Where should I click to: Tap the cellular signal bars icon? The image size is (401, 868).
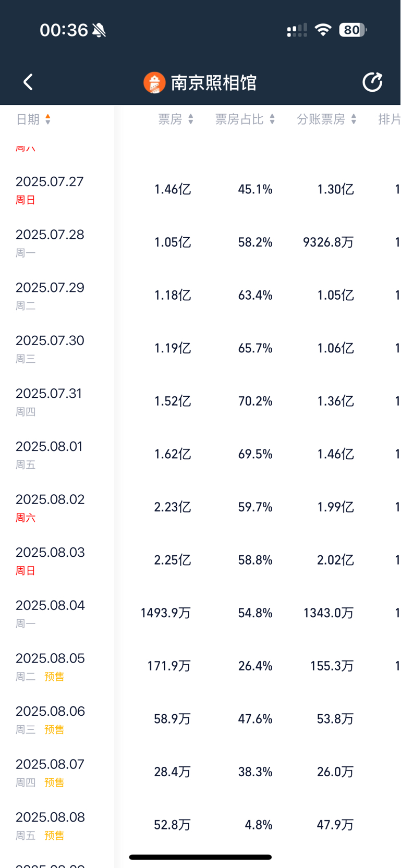pos(297,30)
